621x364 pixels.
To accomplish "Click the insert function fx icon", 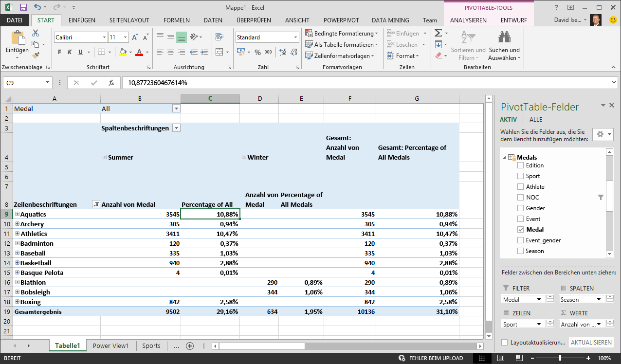I will pos(111,83).
